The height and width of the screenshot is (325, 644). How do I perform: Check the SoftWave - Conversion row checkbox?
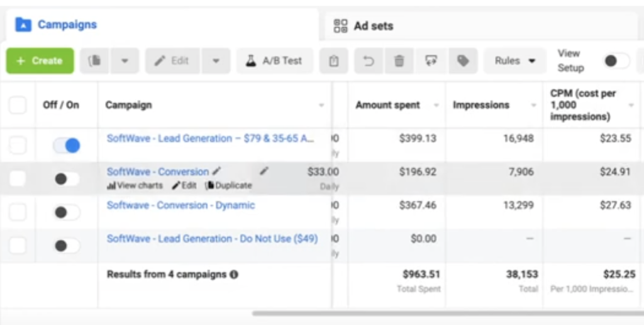(x=18, y=178)
